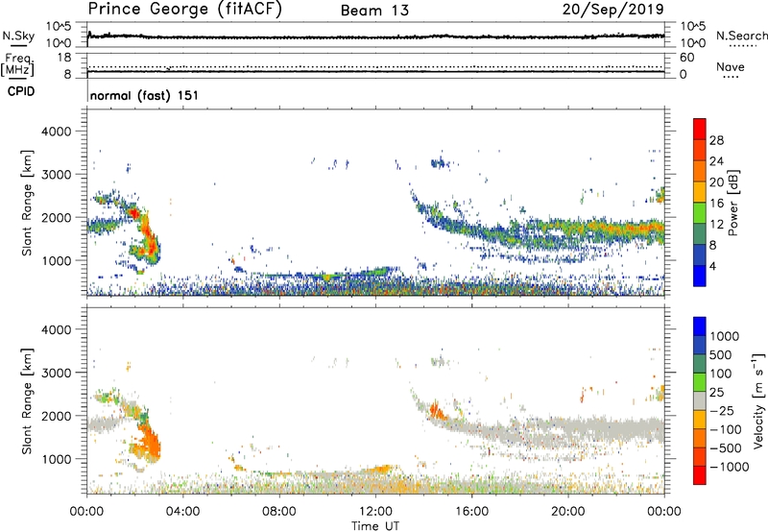Click the '16' power colorbar tick

716,204
